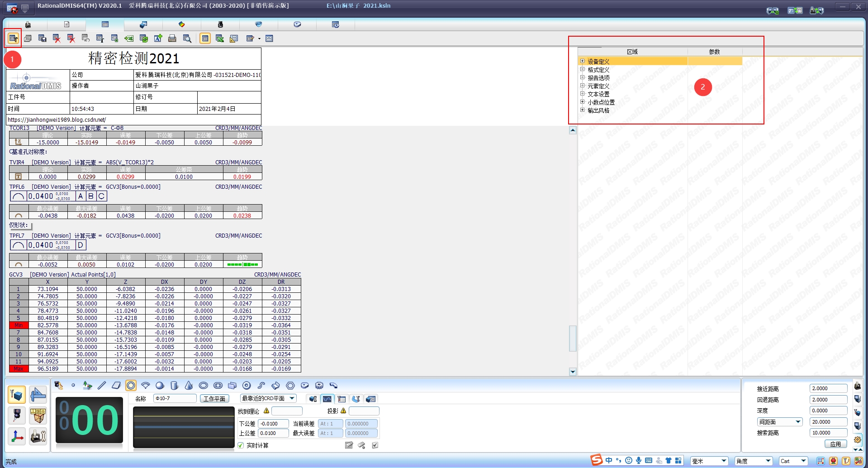The height and width of the screenshot is (468, 868).
Task: Click the export to Excel icon
Action: coord(129,38)
